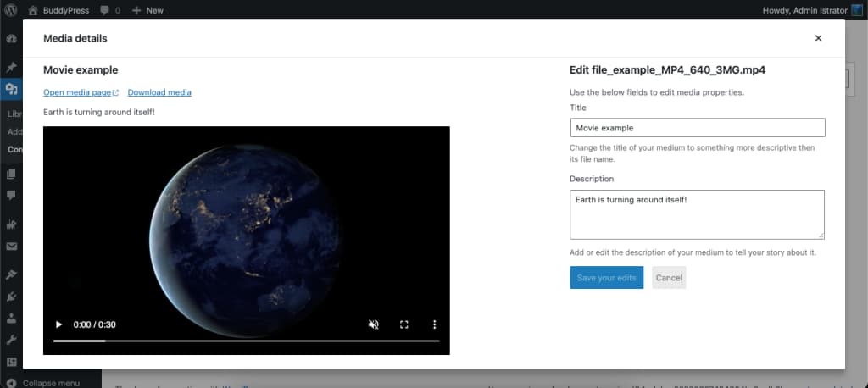The image size is (868, 388).
Task: Open the WordPress logo menu
Action: [11, 10]
